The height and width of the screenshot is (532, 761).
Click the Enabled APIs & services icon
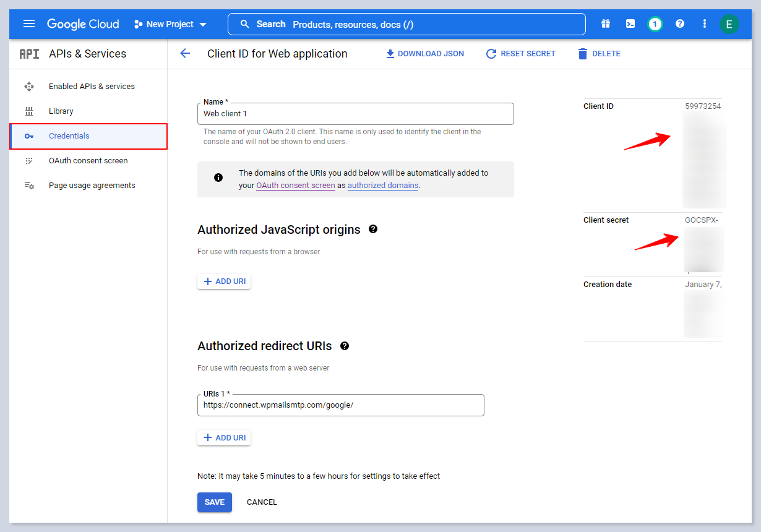29,87
